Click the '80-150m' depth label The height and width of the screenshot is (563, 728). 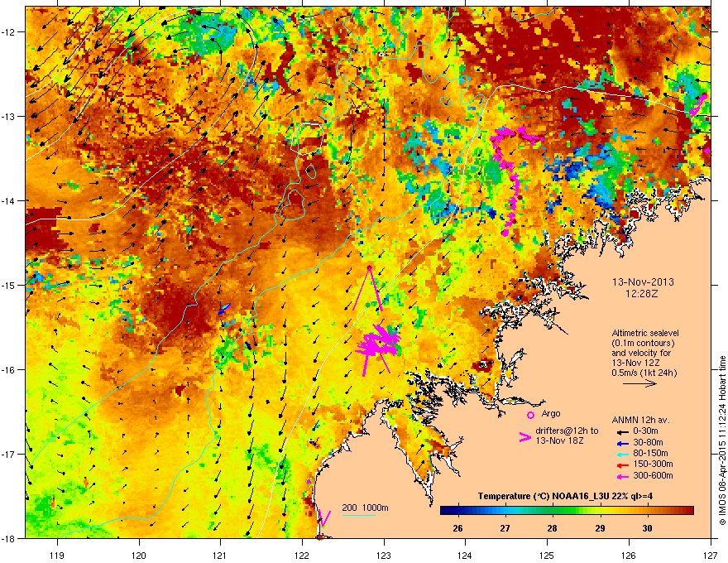(x=650, y=454)
